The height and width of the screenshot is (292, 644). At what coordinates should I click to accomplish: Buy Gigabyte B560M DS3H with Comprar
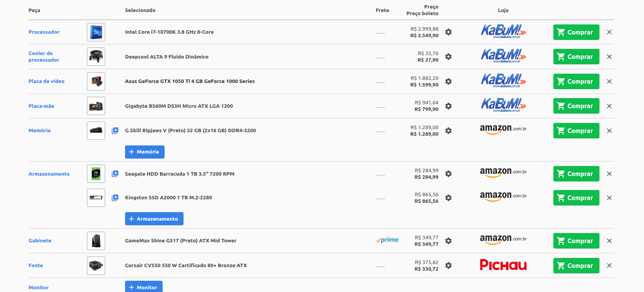tap(576, 106)
